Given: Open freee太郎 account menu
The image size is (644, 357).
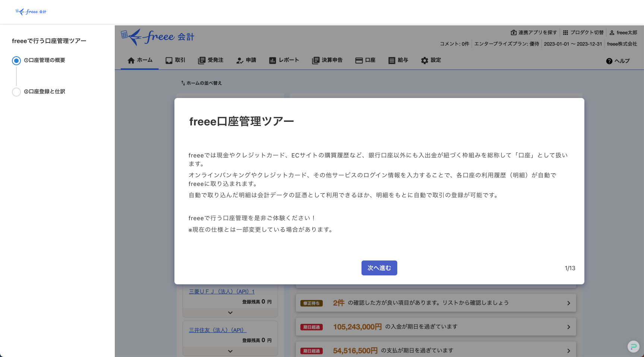Looking at the screenshot, I should pyautogui.click(x=627, y=33).
